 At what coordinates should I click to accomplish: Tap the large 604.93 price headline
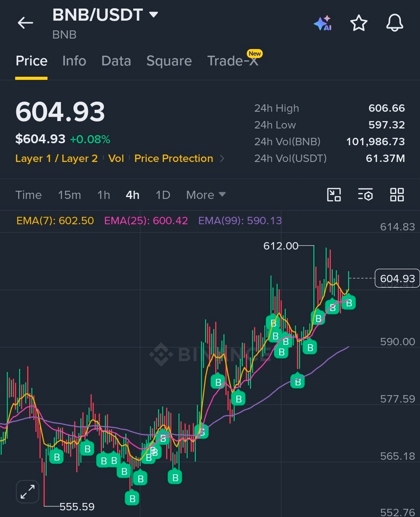[x=60, y=112]
